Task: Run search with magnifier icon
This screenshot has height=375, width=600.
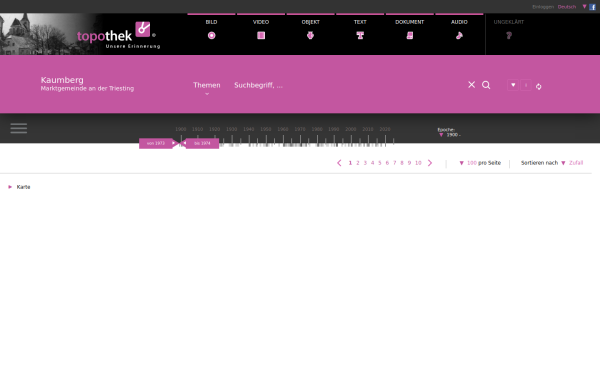Action: click(486, 85)
